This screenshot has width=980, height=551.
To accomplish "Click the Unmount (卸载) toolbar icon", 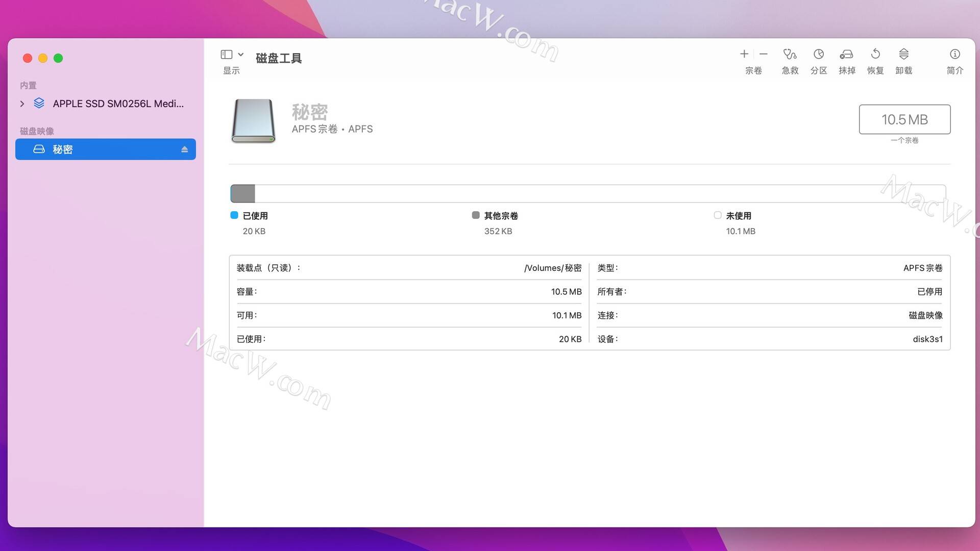I will [x=903, y=54].
